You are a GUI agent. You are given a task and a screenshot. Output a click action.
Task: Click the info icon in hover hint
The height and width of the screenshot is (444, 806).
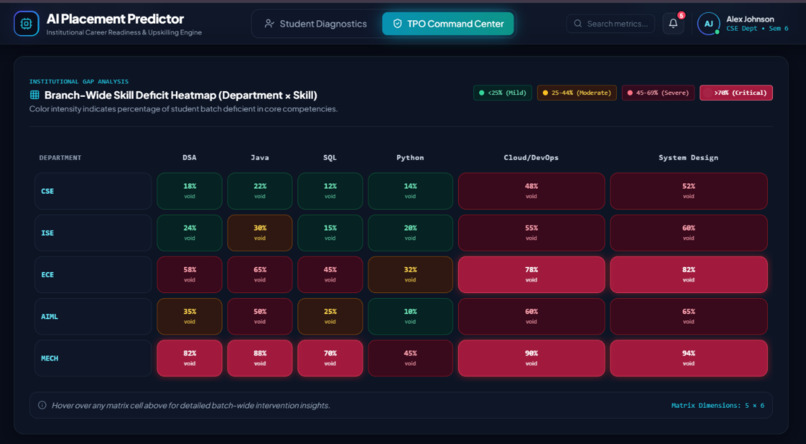pyautogui.click(x=42, y=405)
